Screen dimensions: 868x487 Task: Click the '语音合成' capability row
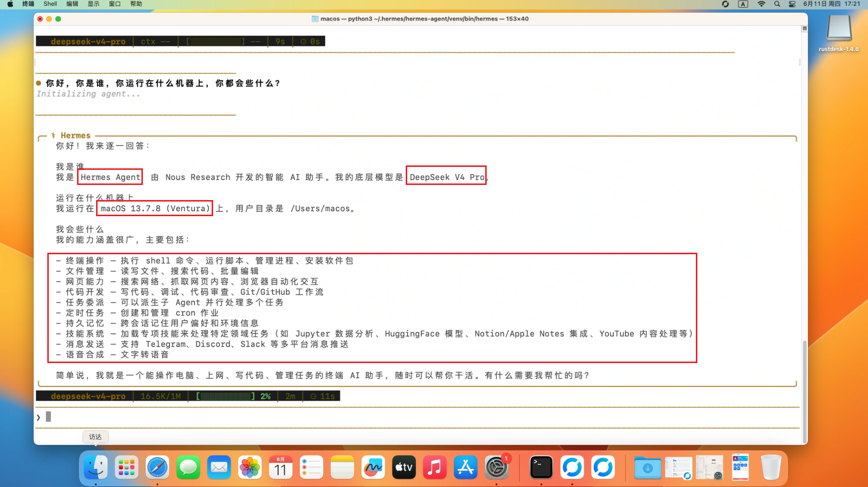tap(112, 355)
